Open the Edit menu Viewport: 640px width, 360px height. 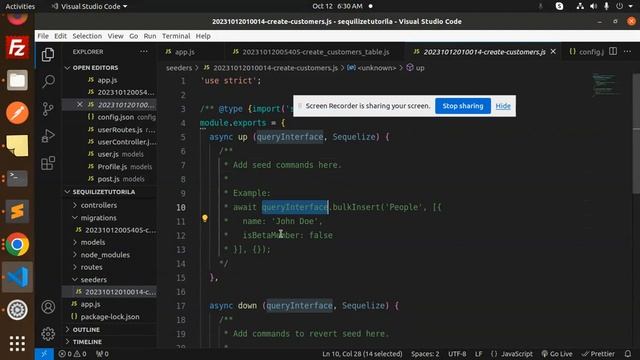coord(60,36)
